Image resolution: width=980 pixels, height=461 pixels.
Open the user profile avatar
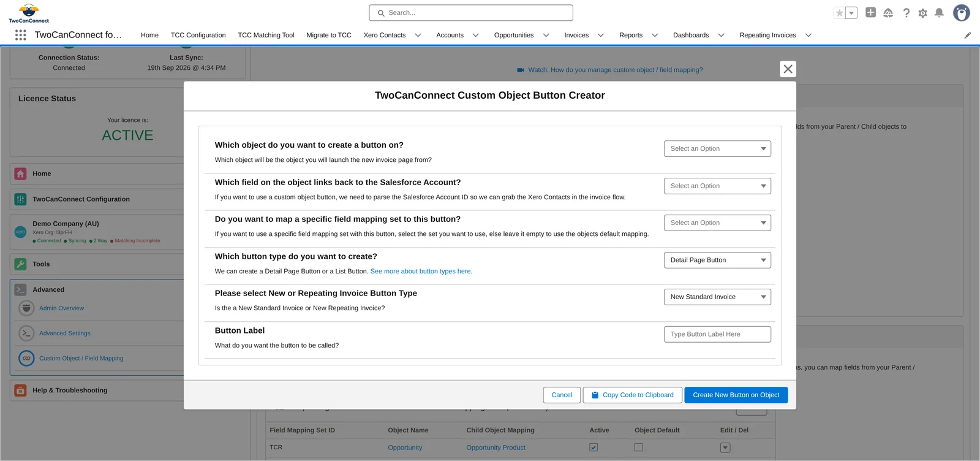962,13
